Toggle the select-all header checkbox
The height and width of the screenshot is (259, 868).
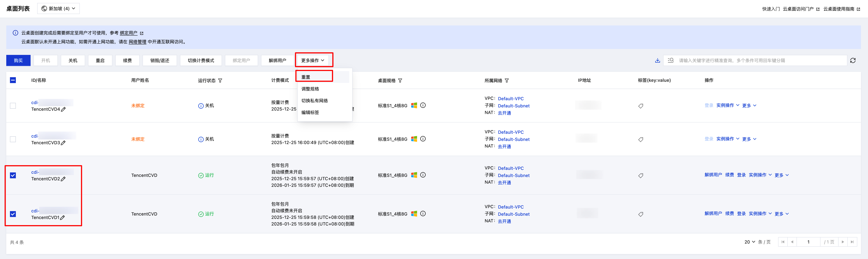13,80
